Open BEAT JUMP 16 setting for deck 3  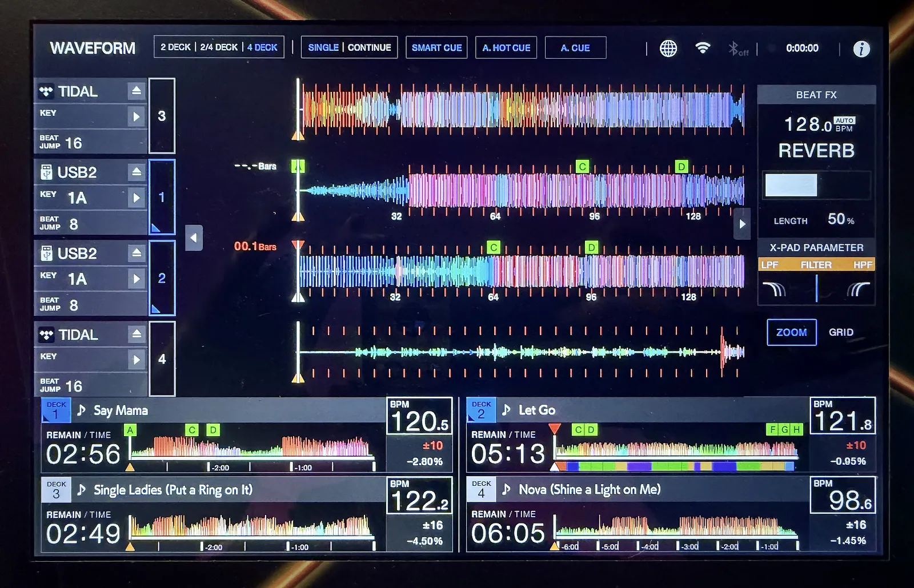pos(90,142)
